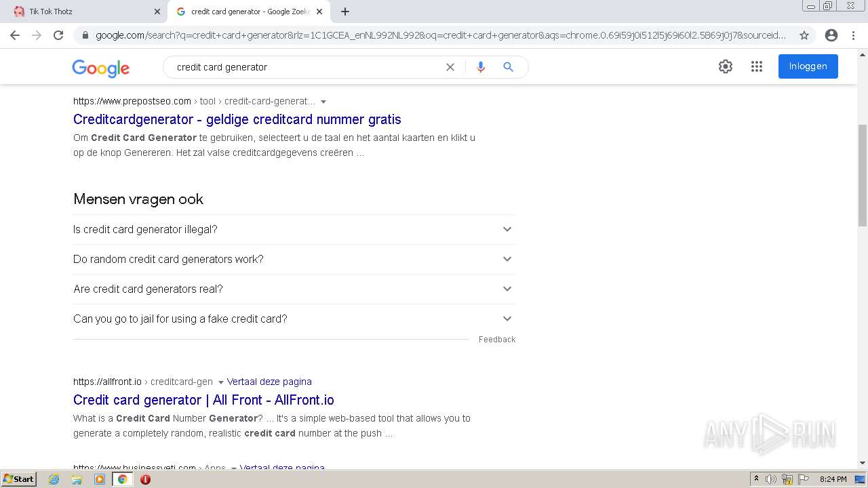Click 'Mensen vragen ook' heading
868x488 pixels.
pos(138,199)
